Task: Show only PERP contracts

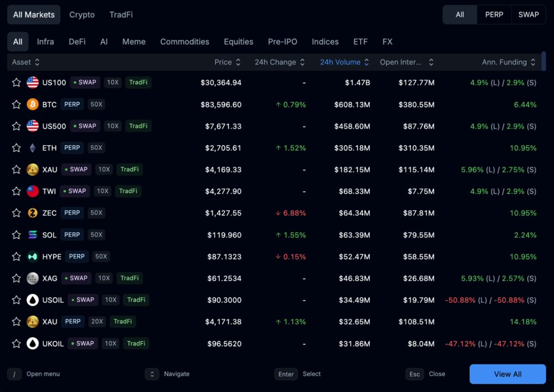Action: tap(494, 15)
